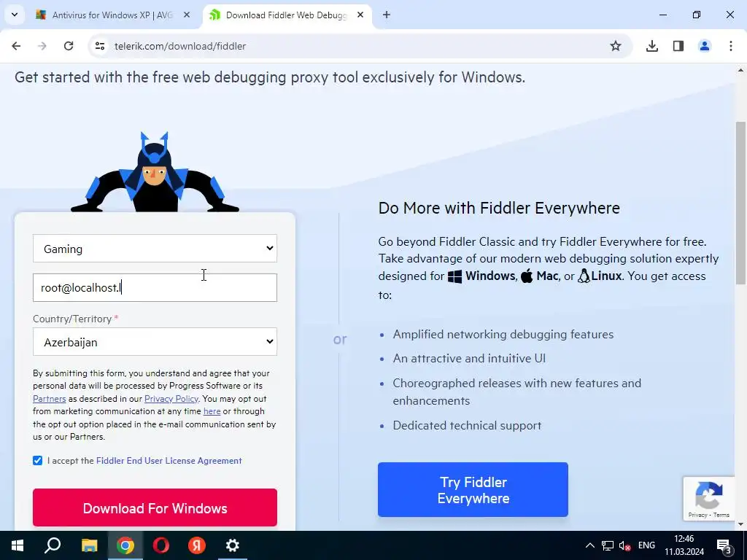Open the tab search chevron

pos(15,15)
